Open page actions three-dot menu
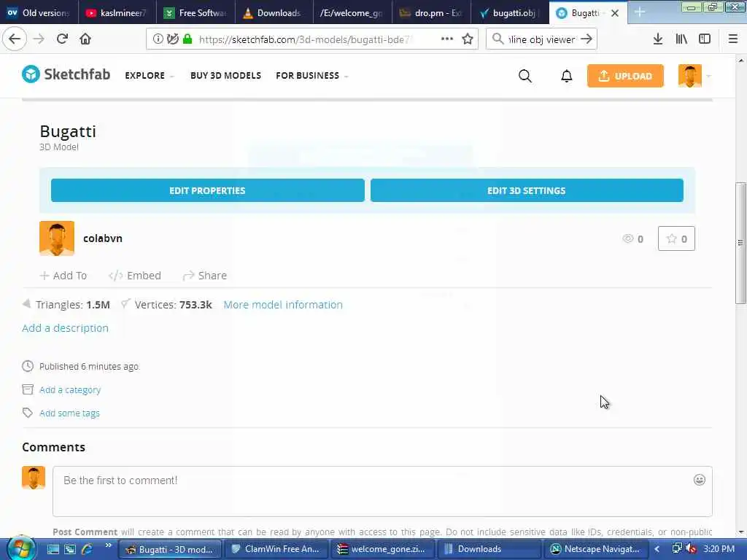This screenshot has width=747, height=560. coord(447,39)
